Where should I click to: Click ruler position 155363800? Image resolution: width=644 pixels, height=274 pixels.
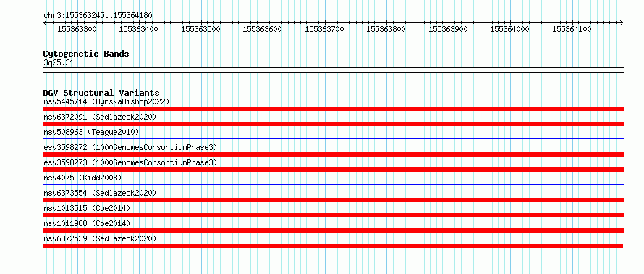point(386,29)
